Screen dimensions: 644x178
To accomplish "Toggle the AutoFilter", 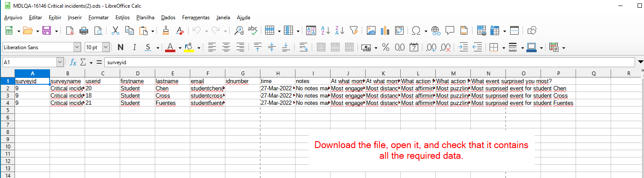I will click(x=354, y=30).
